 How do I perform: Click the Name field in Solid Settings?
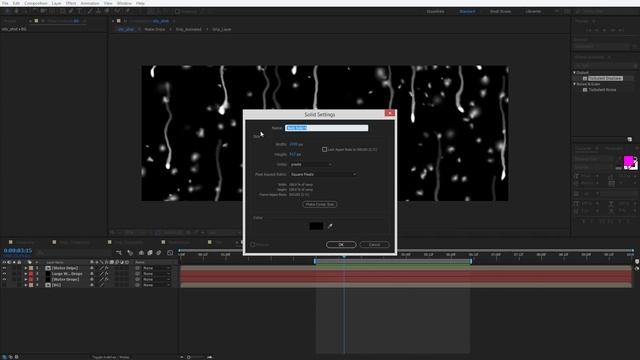tap(327, 128)
